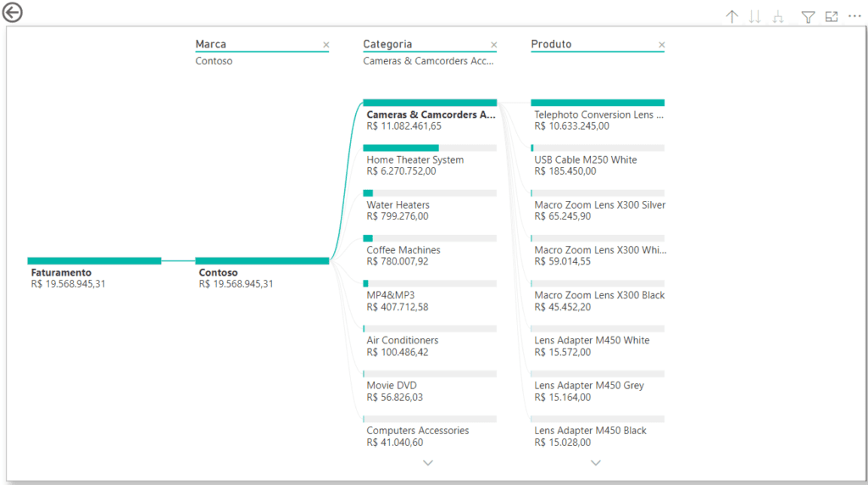The width and height of the screenshot is (868, 485).
Task: Click the drill up arrow icon
Action: (x=732, y=17)
